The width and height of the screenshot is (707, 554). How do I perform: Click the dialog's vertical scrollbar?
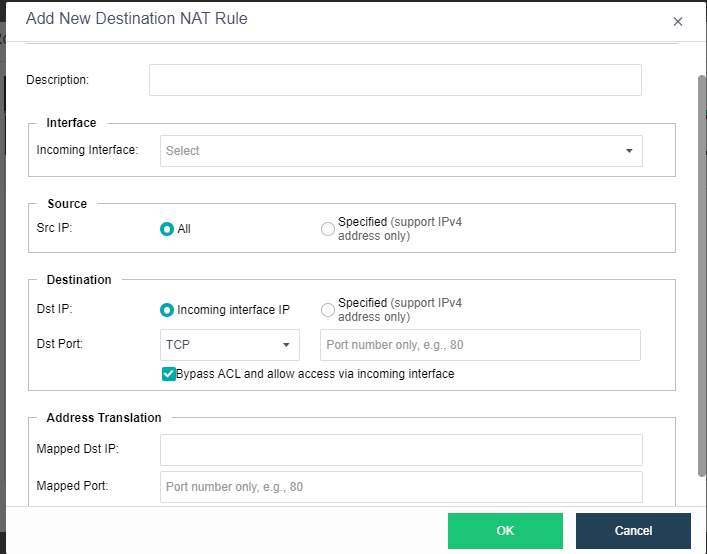(x=702, y=275)
